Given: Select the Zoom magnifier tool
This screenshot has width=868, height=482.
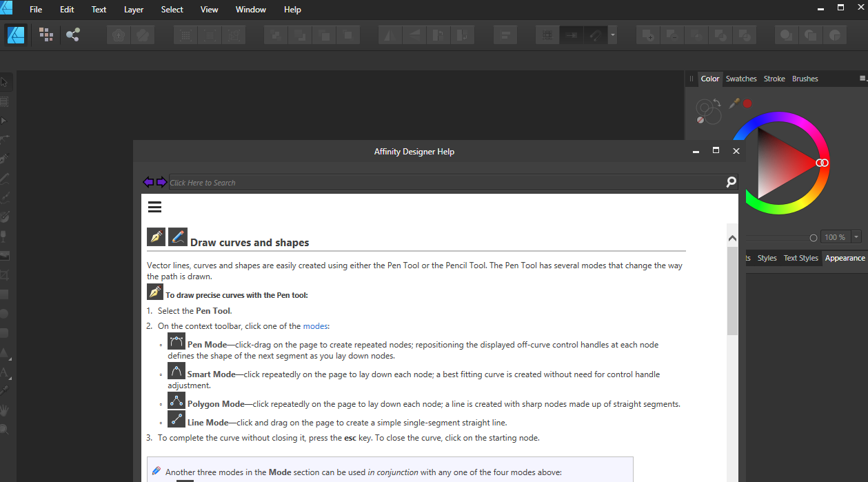Looking at the screenshot, I should pyautogui.click(x=4, y=430).
